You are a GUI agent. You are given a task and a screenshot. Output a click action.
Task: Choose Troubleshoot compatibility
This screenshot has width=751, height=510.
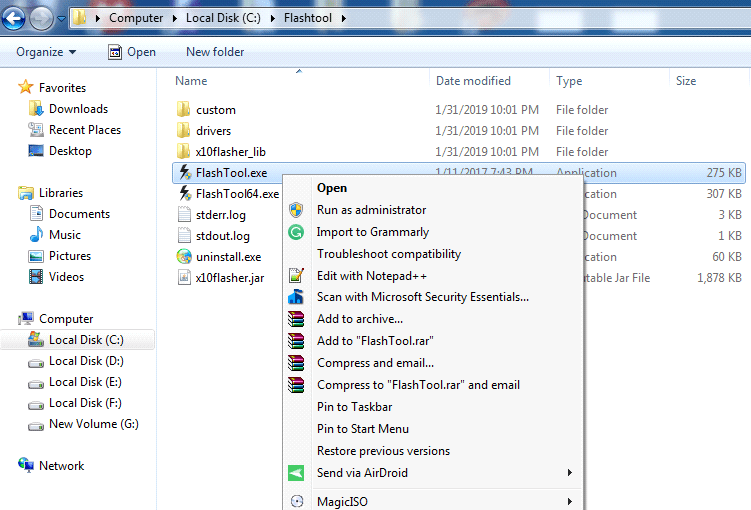433,254
